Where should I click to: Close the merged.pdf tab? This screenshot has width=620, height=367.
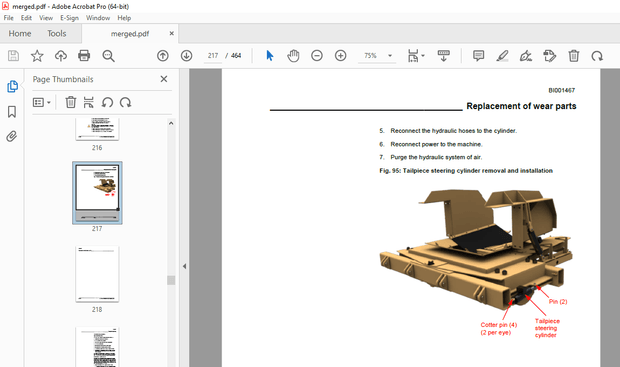click(x=172, y=34)
